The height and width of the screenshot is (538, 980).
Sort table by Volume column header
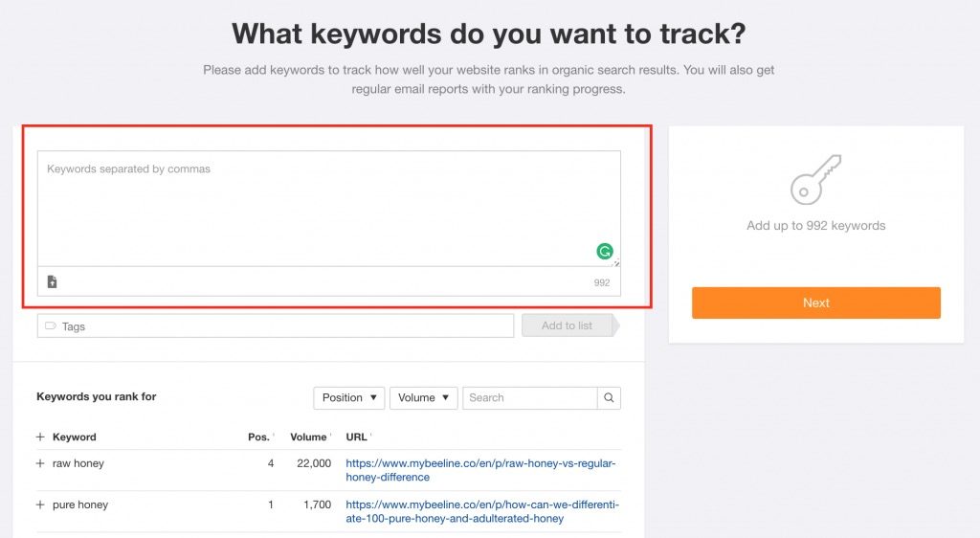(x=310, y=437)
